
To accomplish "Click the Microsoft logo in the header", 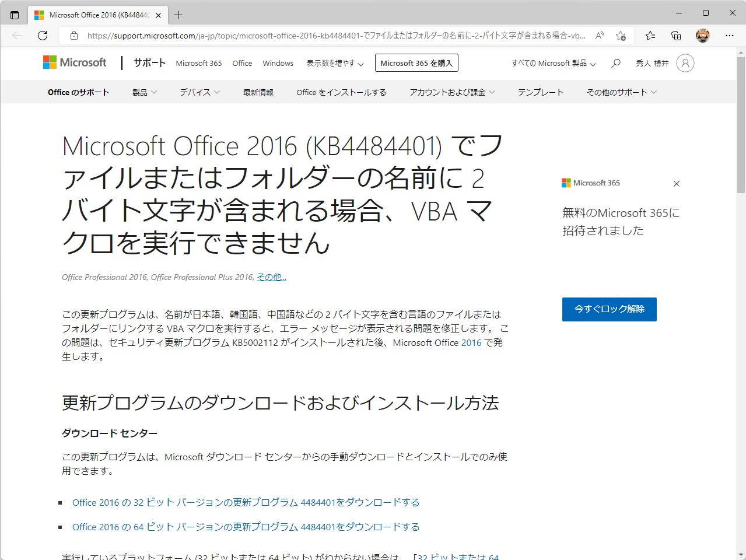I will point(74,62).
